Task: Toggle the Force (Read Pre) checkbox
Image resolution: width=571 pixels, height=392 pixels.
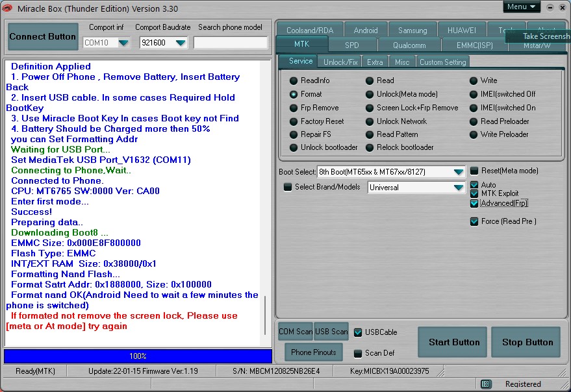Action: pos(474,221)
